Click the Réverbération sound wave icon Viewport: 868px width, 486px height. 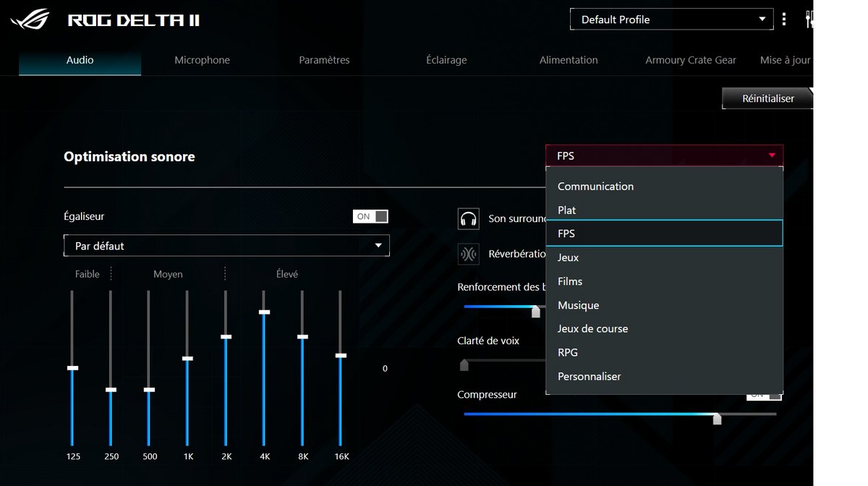pyautogui.click(x=469, y=254)
